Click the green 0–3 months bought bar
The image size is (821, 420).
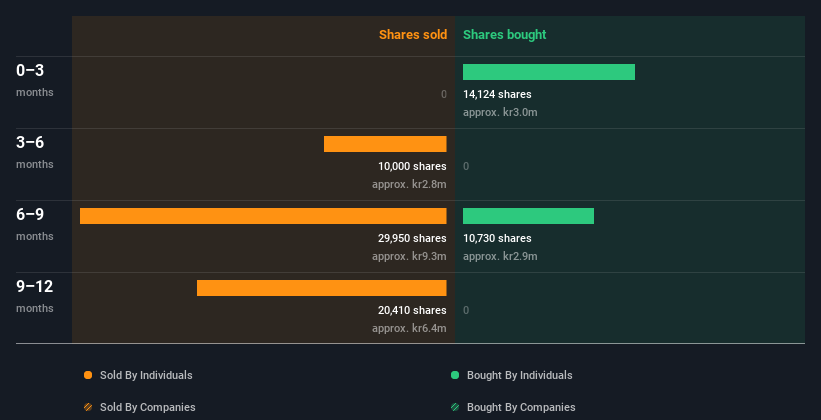coord(549,72)
